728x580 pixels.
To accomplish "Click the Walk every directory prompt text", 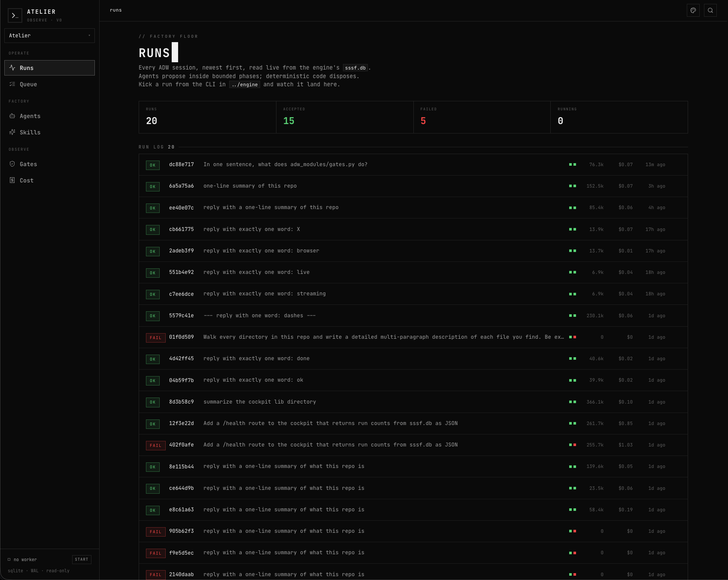I will 384,337.
